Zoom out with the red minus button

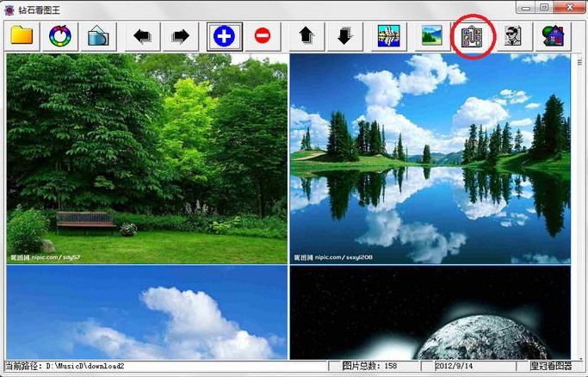coord(263,36)
